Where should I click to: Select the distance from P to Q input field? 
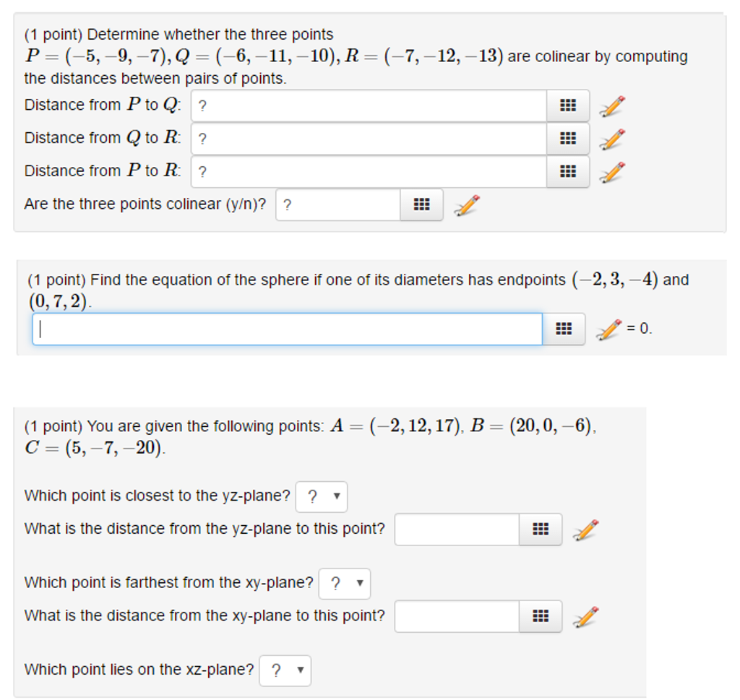[x=361, y=105]
